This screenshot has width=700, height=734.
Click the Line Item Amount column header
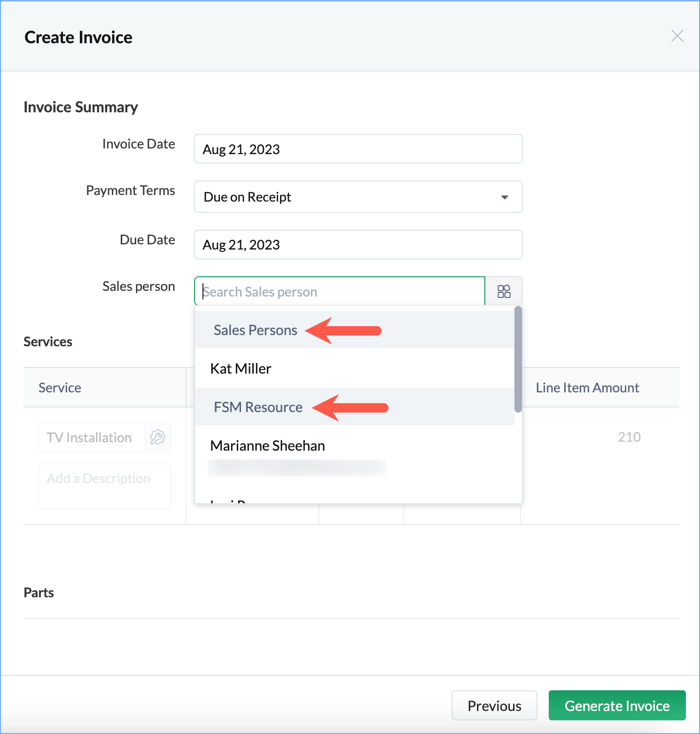coord(587,388)
